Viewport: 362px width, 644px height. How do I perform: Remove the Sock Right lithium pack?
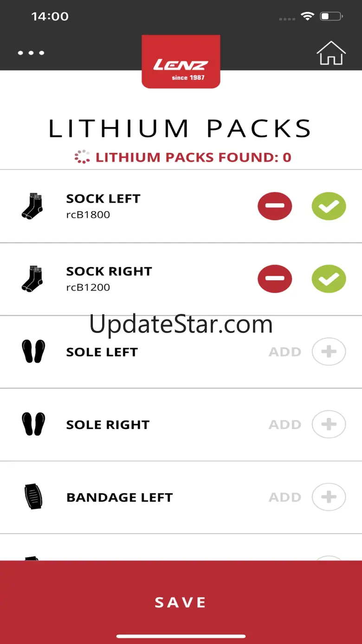(275, 279)
